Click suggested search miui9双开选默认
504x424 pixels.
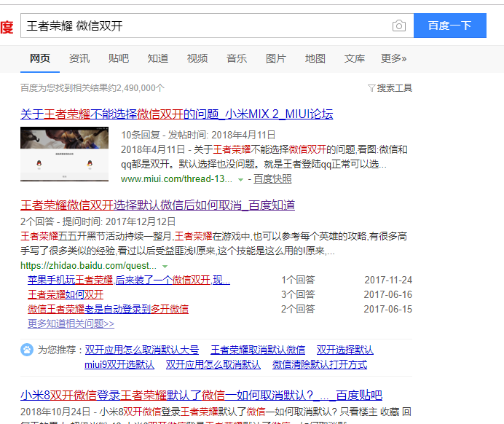point(119,364)
